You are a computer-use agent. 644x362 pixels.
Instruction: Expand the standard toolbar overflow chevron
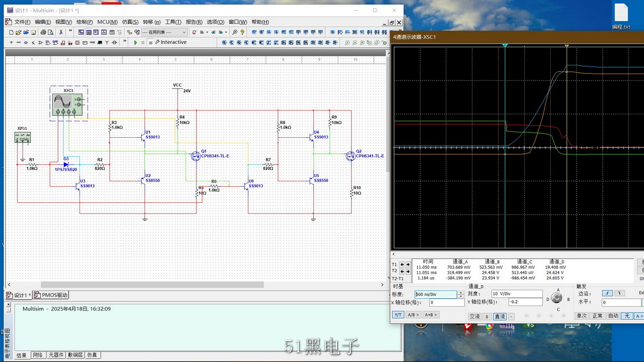tap(70, 30)
